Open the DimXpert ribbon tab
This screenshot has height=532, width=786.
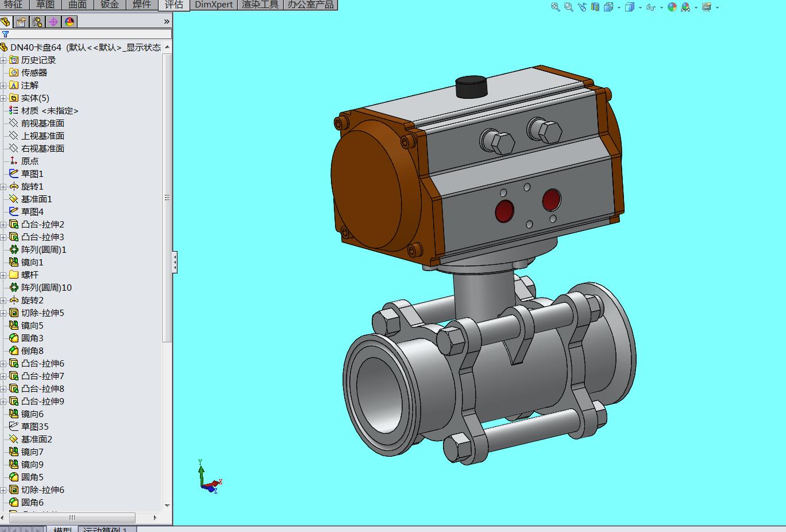pyautogui.click(x=214, y=5)
